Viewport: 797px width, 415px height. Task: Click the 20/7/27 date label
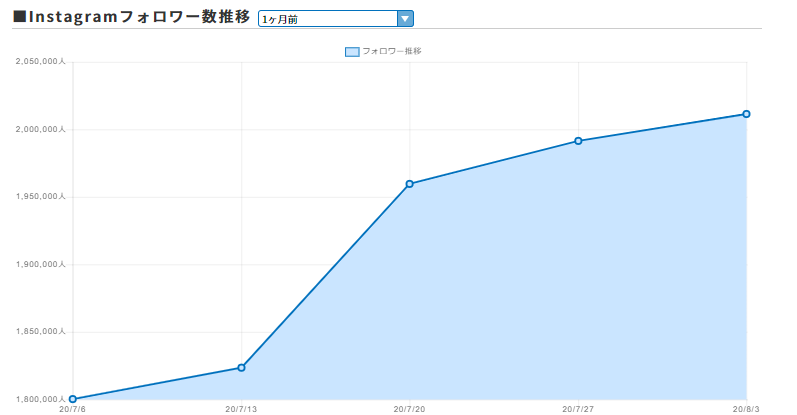(578, 409)
